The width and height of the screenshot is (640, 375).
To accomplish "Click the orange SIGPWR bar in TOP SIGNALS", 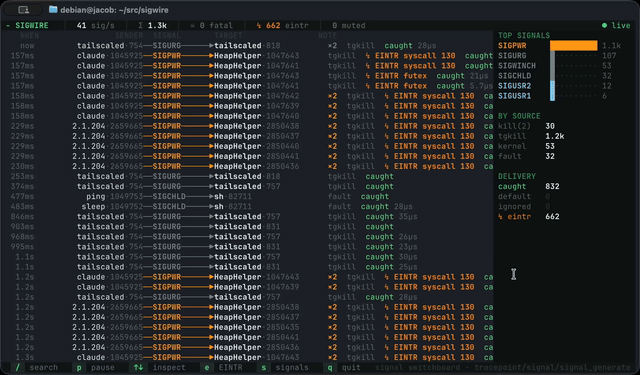I will coord(573,45).
